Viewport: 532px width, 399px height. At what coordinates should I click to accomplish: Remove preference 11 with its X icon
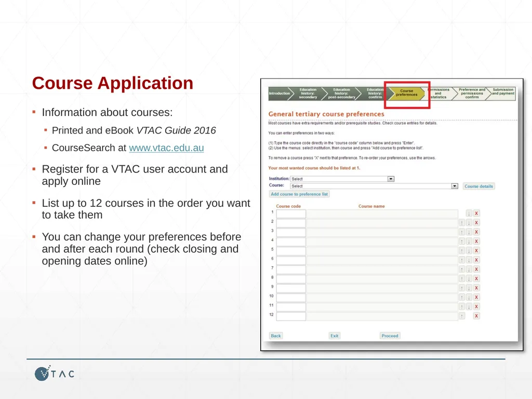(476, 307)
